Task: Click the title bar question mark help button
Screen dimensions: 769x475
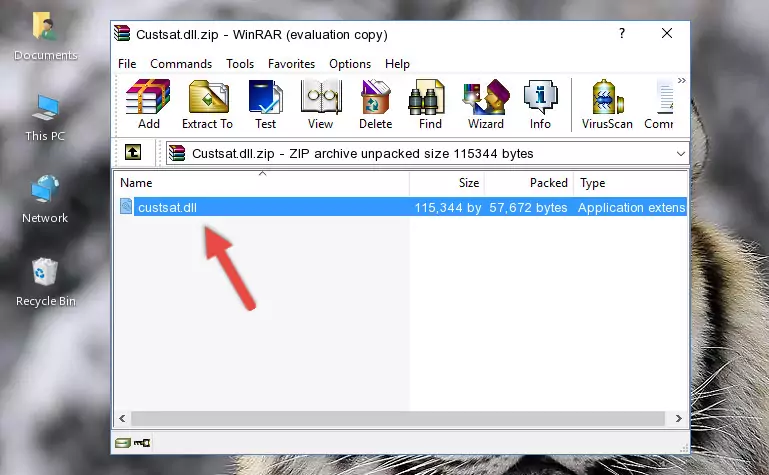Action: (x=622, y=33)
